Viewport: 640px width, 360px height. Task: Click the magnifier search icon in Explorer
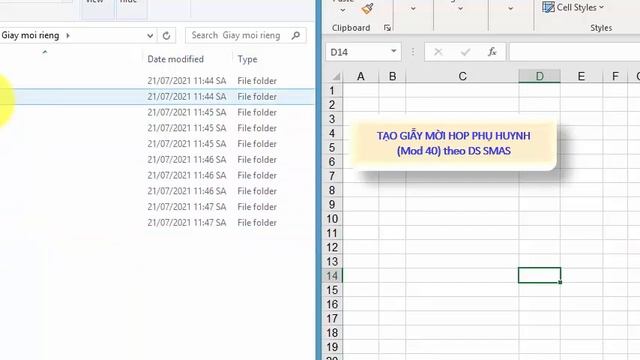point(296,36)
